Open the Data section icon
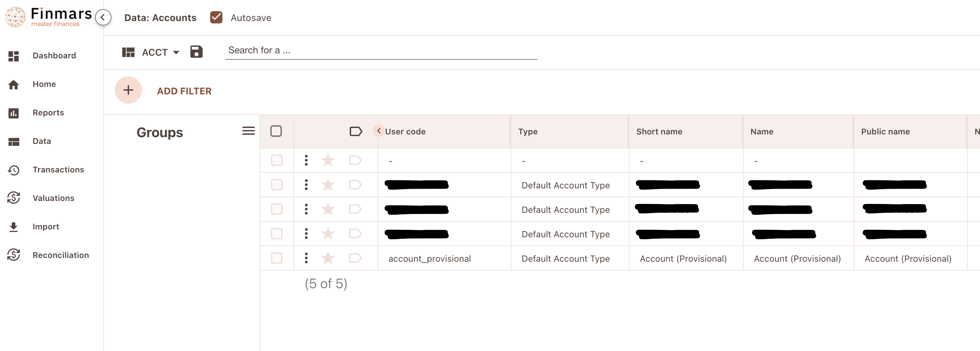Image resolution: width=980 pixels, height=351 pixels. pos(14,142)
